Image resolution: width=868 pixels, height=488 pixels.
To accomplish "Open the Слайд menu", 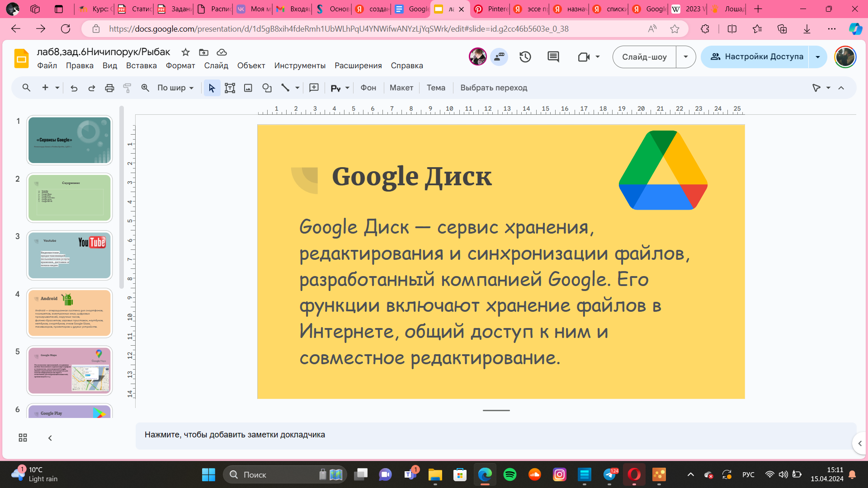I will (216, 66).
